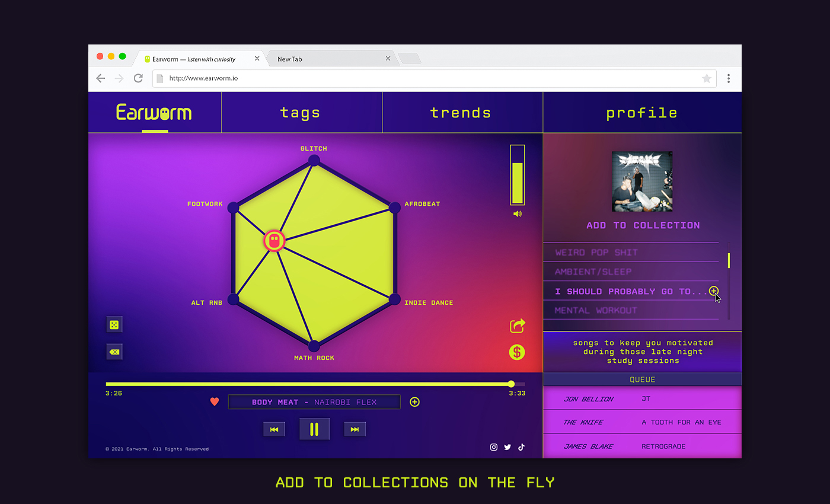Open a new blank browser tab

tap(410, 59)
